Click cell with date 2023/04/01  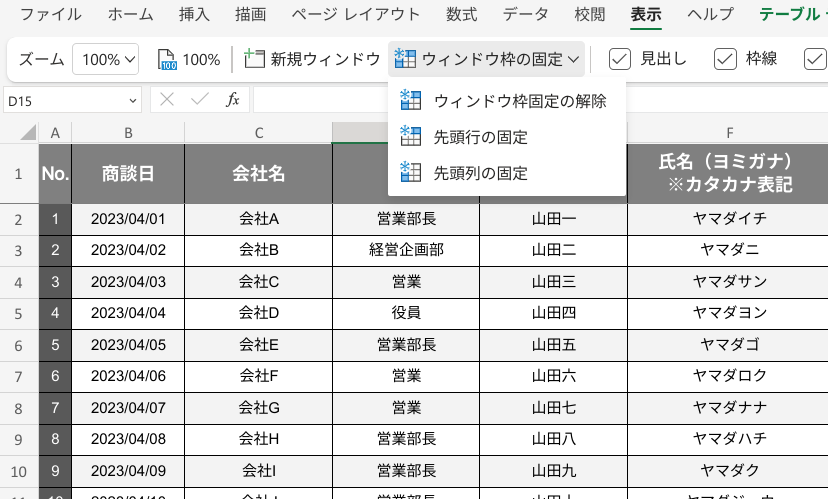(x=128, y=219)
